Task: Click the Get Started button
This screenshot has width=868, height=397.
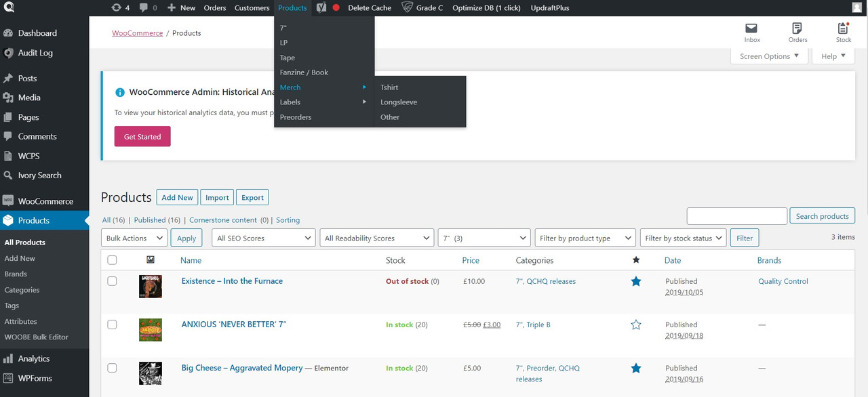Action: point(142,136)
